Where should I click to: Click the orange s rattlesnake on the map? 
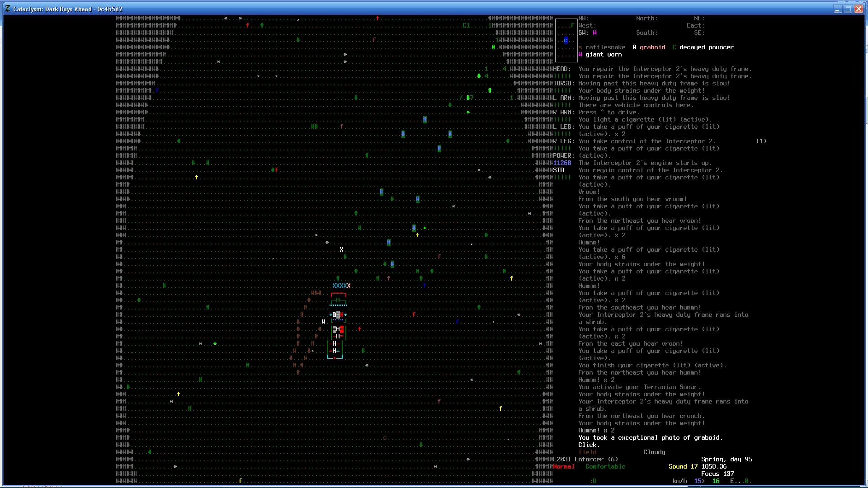pyautogui.click(x=385, y=438)
